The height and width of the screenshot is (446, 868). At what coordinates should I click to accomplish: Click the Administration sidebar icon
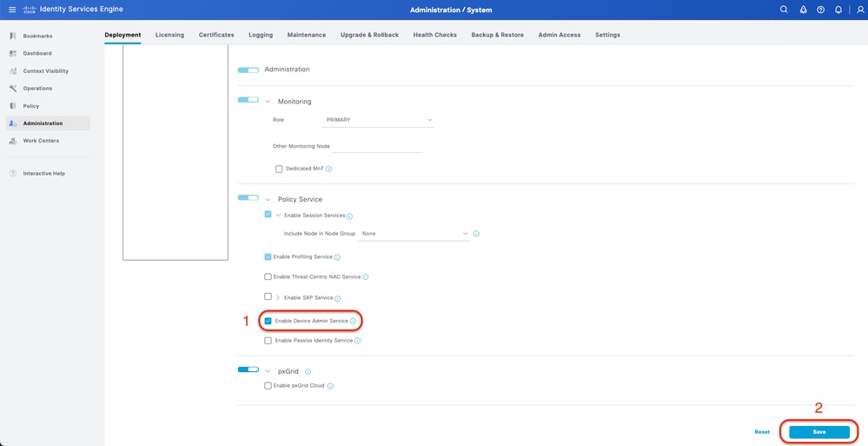click(13, 123)
